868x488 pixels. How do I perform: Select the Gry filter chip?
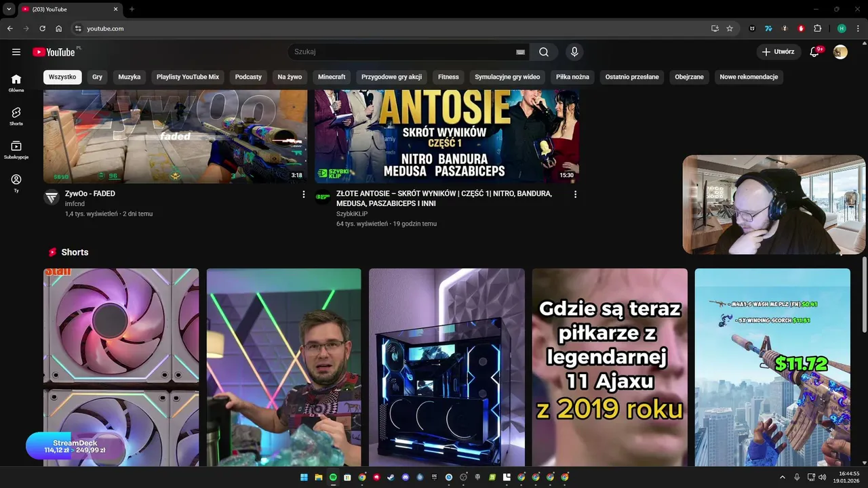tap(98, 77)
